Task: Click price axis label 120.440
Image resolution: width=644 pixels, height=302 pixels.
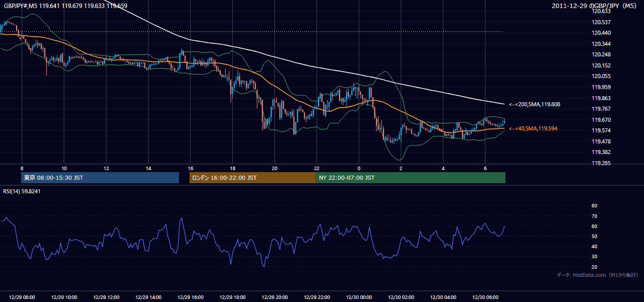Action: (x=602, y=33)
